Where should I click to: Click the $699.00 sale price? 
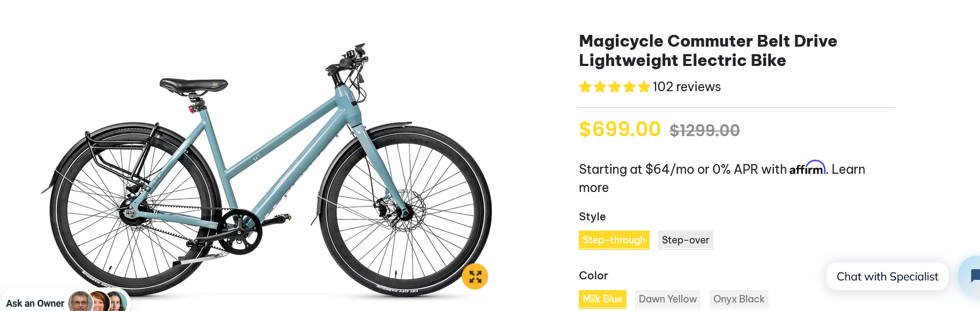pyautogui.click(x=620, y=129)
